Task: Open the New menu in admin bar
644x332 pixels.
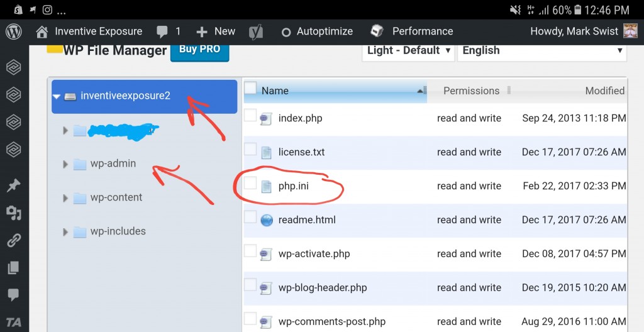Action: [x=216, y=31]
